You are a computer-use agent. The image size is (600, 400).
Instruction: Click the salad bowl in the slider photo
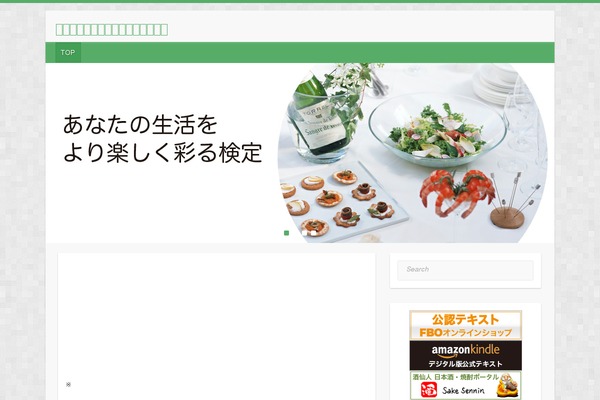(x=438, y=129)
